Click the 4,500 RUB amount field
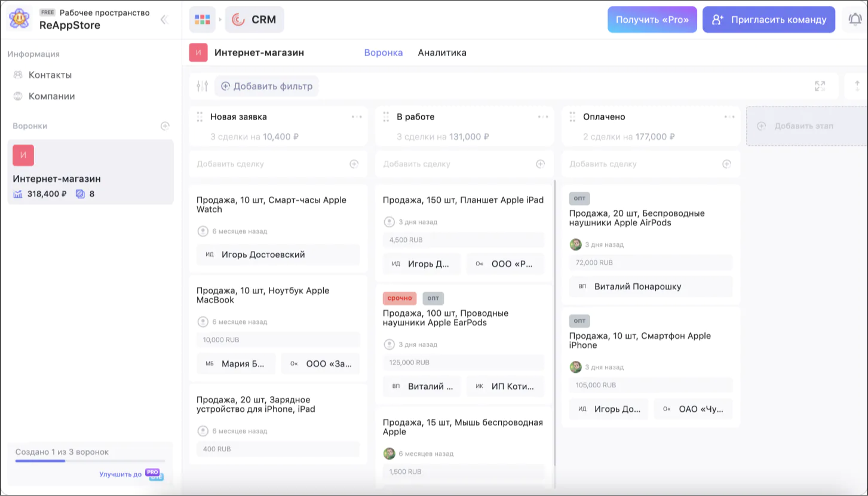Screen dimensions: 868x496 (x=464, y=240)
